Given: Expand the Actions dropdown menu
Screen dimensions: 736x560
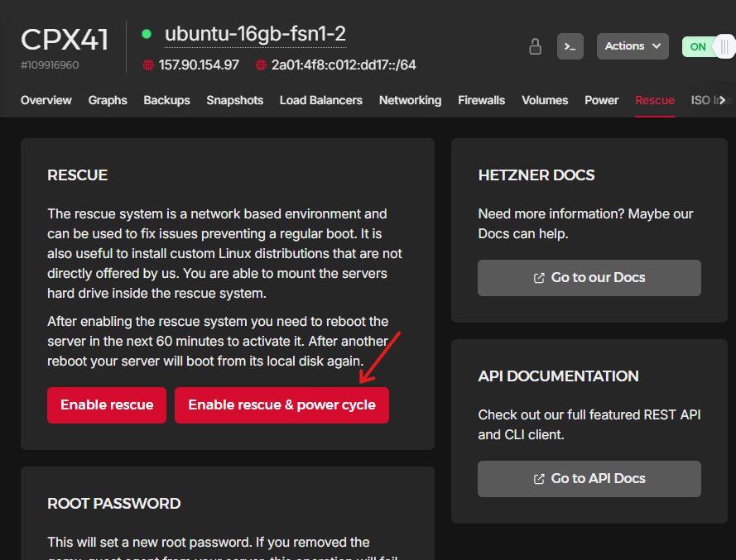Looking at the screenshot, I should point(633,46).
